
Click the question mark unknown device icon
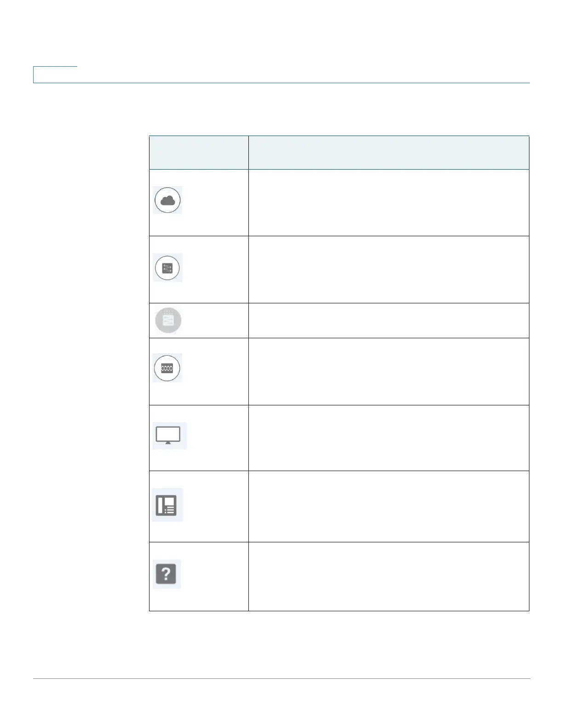[x=167, y=574]
